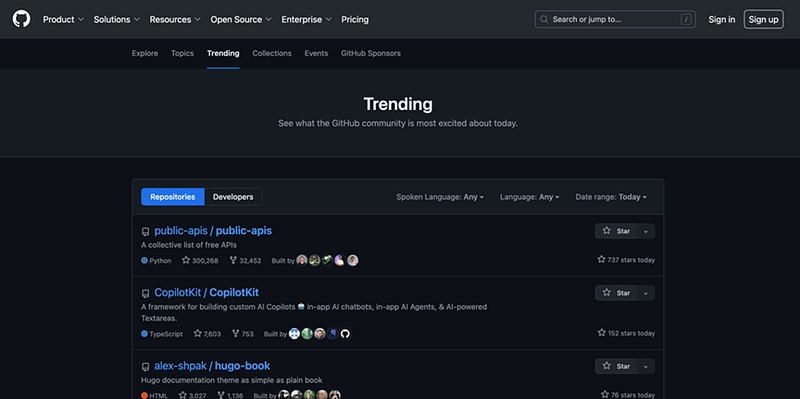
Task: Open CopilotKit / CopilotKit repository link
Action: click(207, 292)
